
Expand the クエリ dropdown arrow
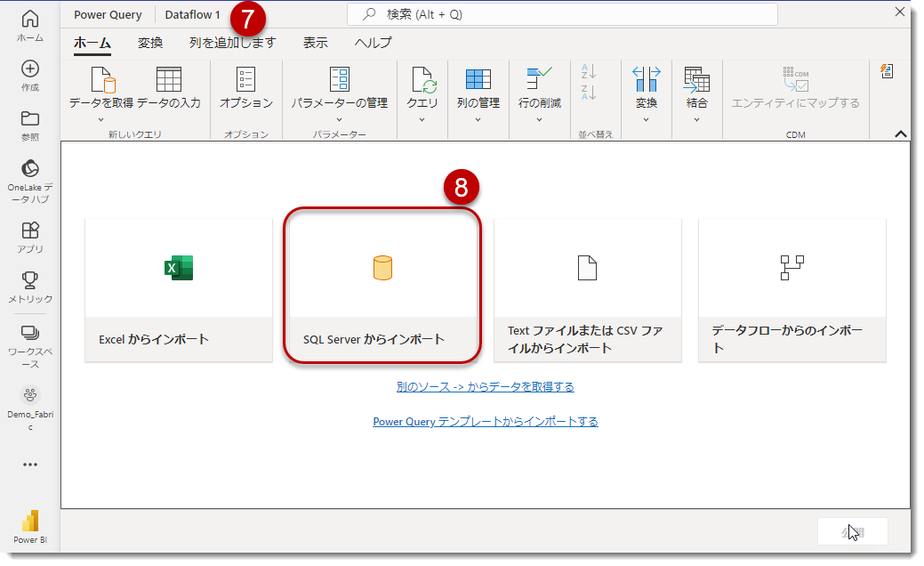422,119
